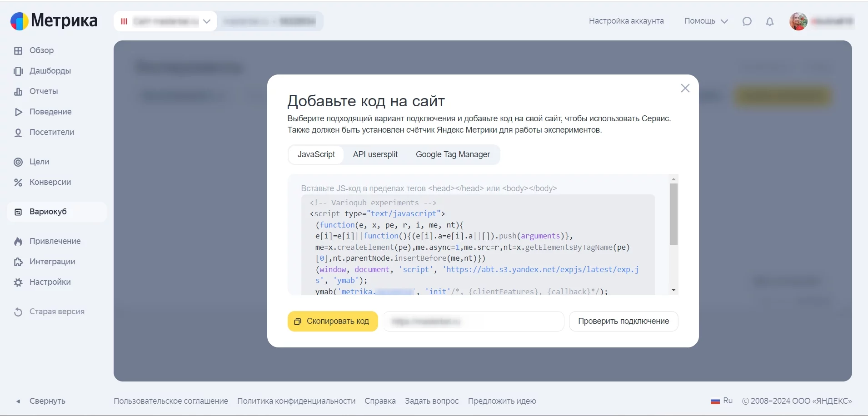Click the Дашборды icon
The height and width of the screenshot is (416, 868).
18,71
